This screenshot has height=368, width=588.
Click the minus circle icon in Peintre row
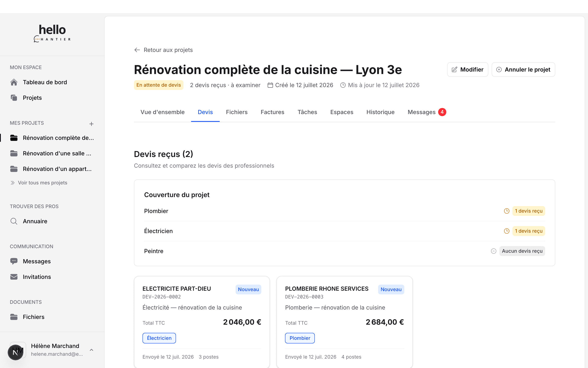tap(493, 251)
